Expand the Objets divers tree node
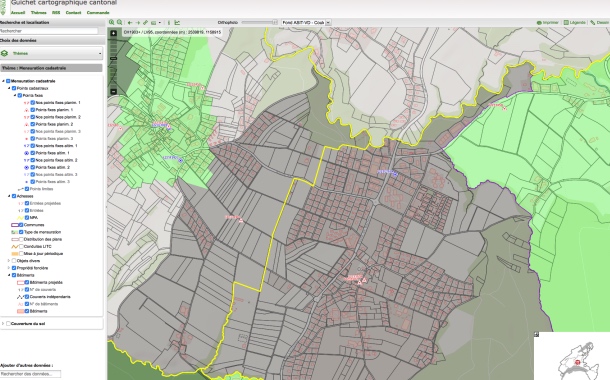 [9, 261]
